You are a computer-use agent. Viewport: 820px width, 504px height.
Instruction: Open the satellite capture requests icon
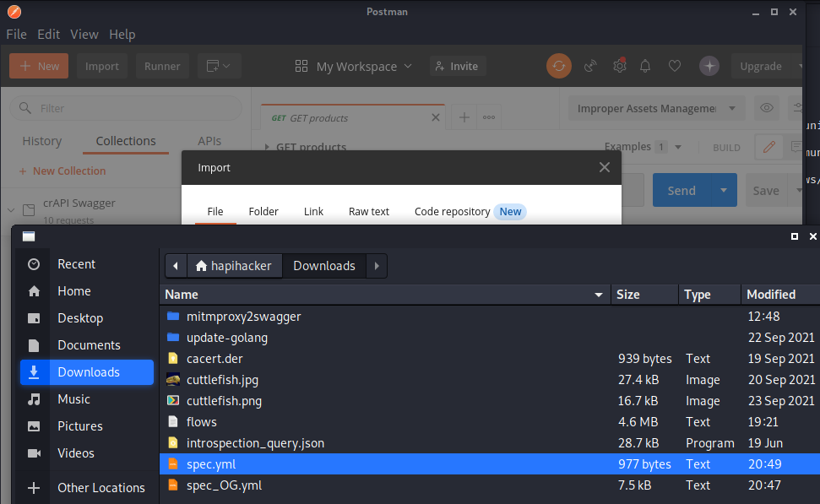[591, 66]
